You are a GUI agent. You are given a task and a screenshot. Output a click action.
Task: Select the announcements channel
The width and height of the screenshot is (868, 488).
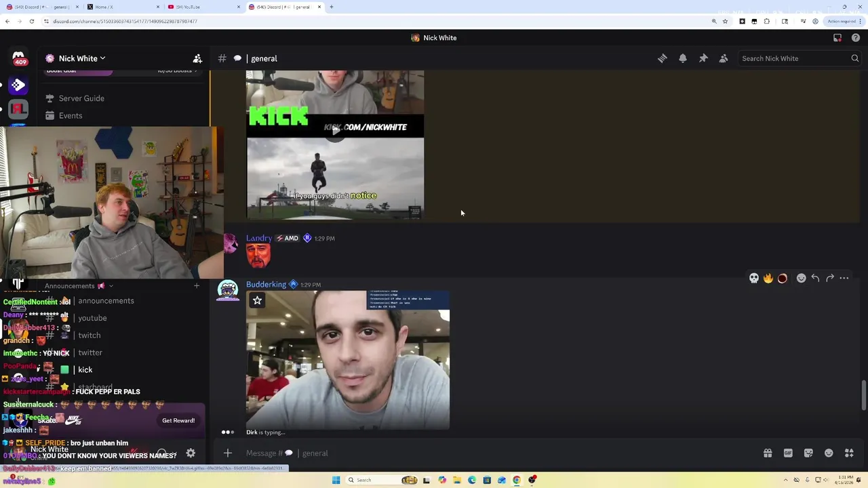(106, 301)
